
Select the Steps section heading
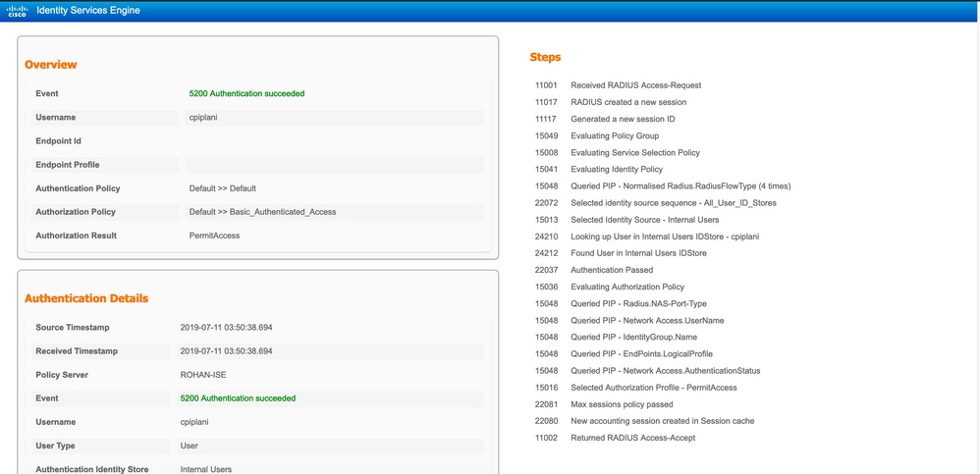tap(545, 57)
